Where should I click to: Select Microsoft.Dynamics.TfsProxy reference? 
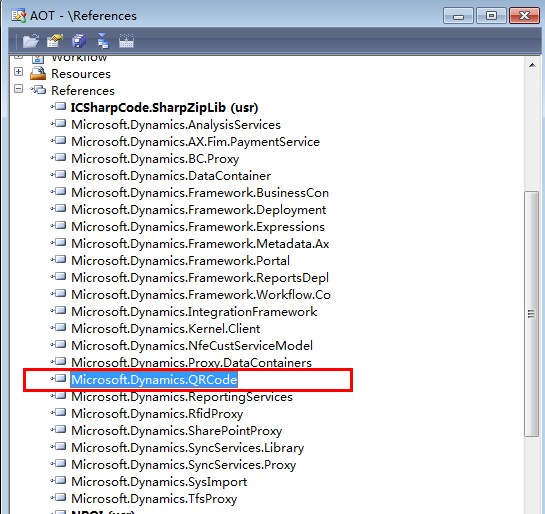[x=154, y=499]
